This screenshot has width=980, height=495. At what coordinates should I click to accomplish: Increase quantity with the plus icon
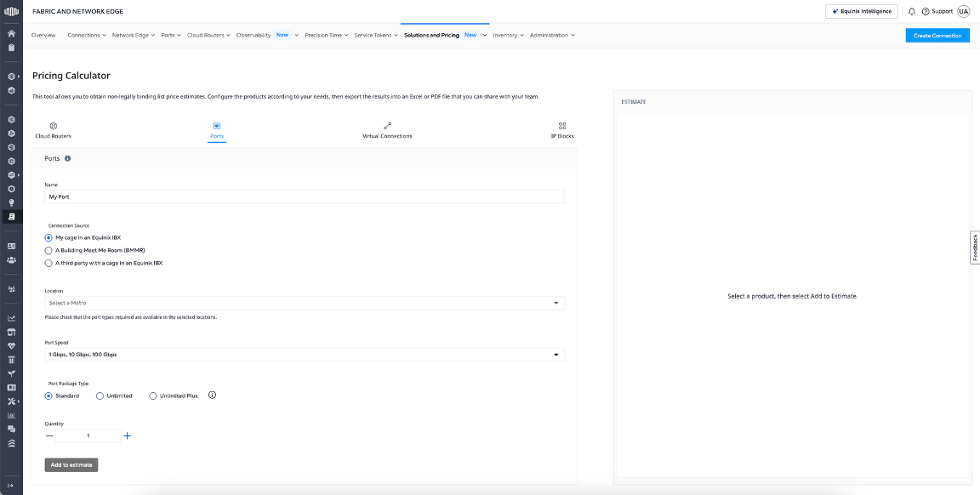point(128,435)
